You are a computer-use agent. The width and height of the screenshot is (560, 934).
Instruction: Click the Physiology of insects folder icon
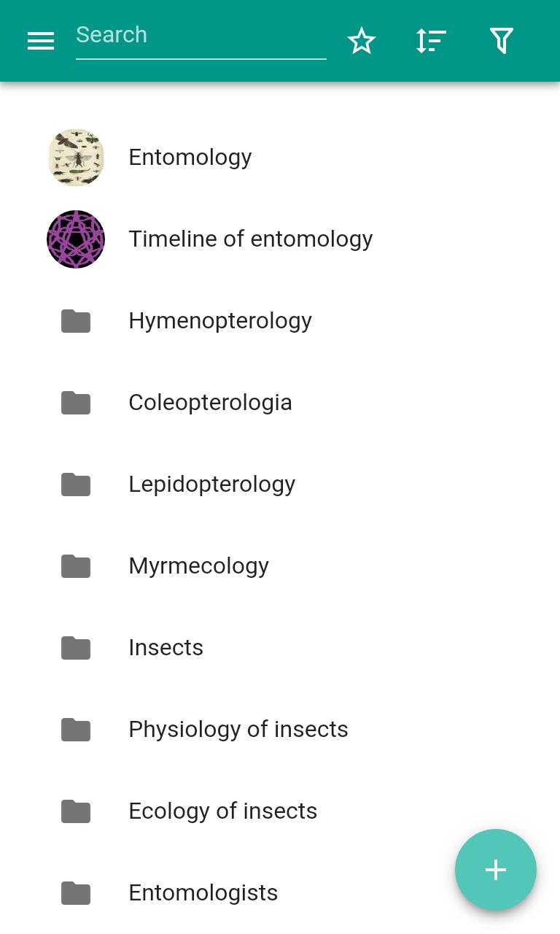pos(76,730)
